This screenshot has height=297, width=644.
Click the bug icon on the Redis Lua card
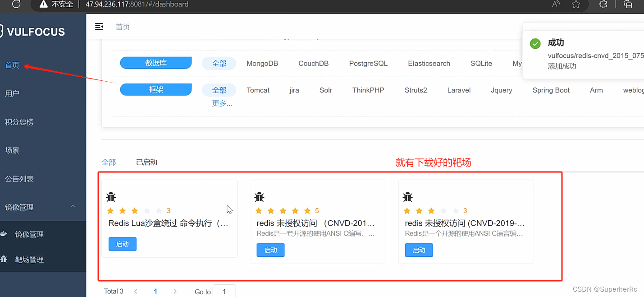point(111,196)
